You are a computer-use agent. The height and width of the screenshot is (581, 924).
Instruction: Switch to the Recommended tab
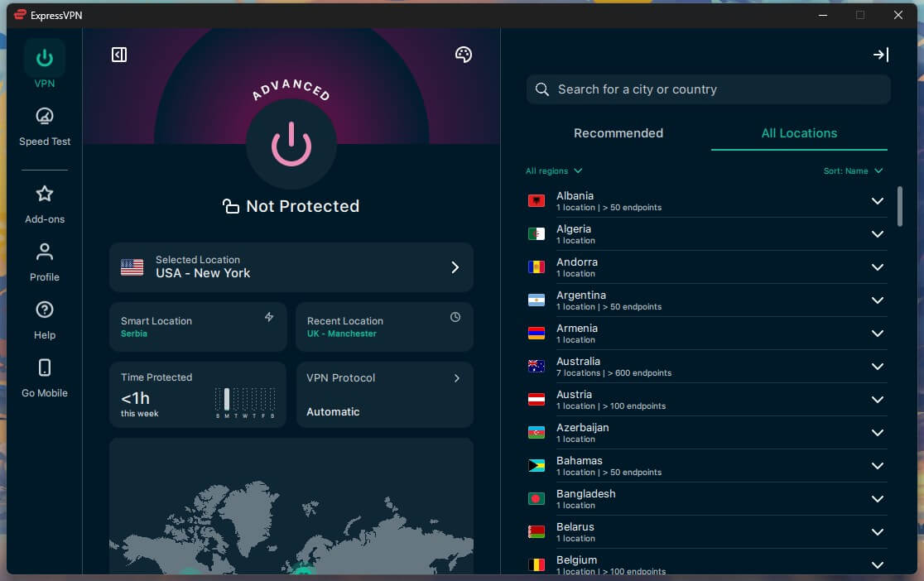click(618, 133)
